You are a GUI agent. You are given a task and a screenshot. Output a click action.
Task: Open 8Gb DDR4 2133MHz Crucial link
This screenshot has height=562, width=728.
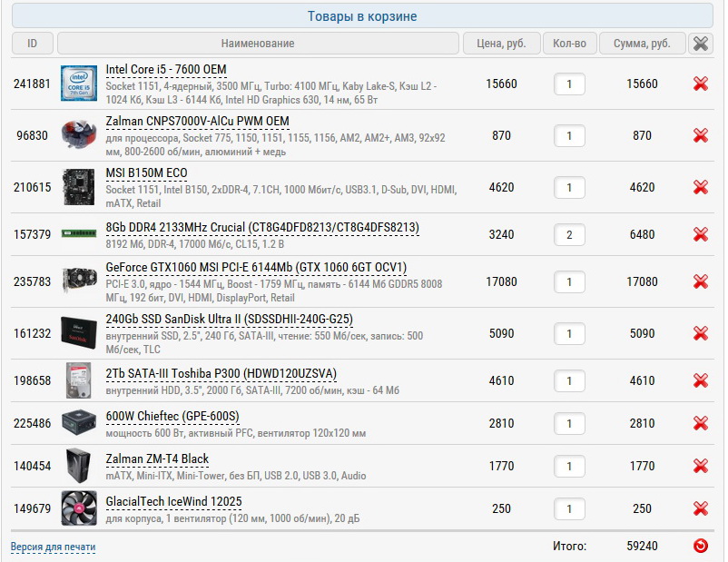point(262,228)
